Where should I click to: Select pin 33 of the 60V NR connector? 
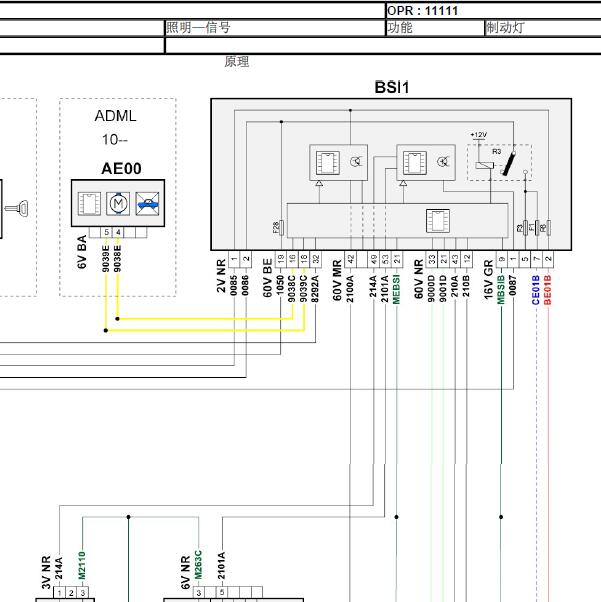[x=432, y=260]
